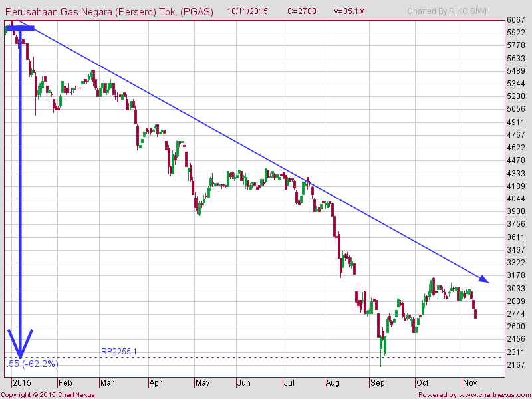Click the 3178 price axis label
The image size is (532, 399).
(x=516, y=275)
